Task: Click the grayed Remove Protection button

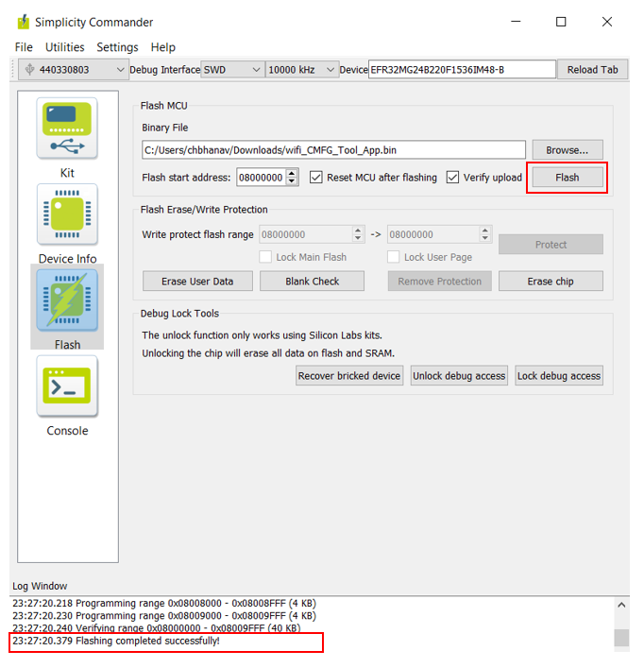Action: pyautogui.click(x=439, y=282)
